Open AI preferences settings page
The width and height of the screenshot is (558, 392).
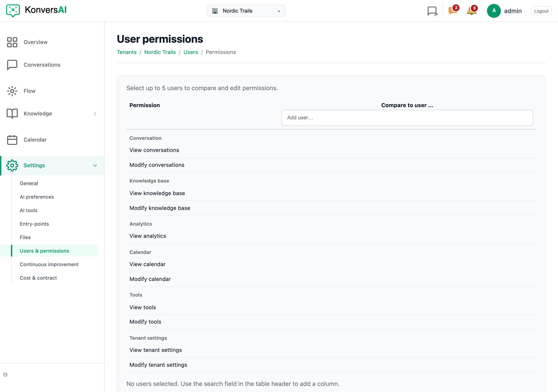pos(37,197)
